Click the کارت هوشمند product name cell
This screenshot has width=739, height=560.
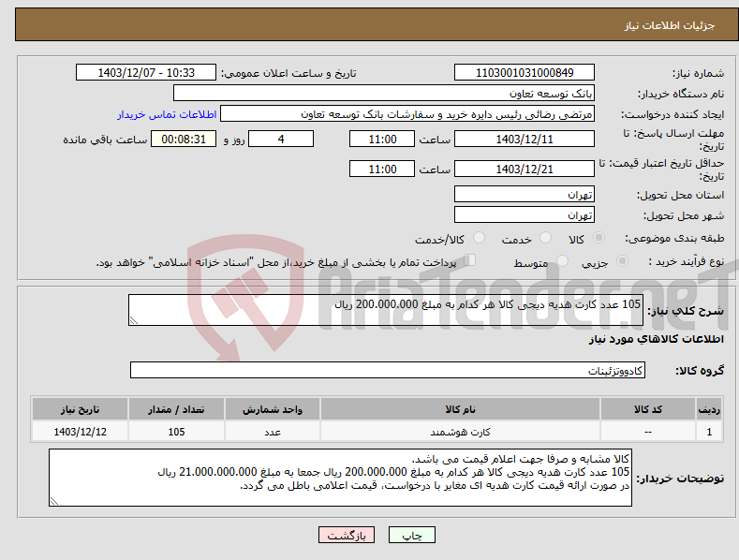click(460, 432)
